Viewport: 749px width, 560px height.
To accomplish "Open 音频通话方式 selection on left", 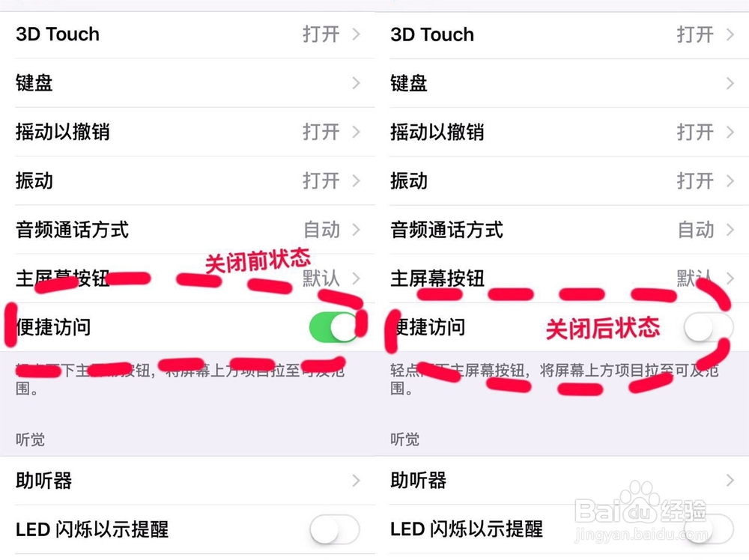I will pyautogui.click(x=187, y=230).
